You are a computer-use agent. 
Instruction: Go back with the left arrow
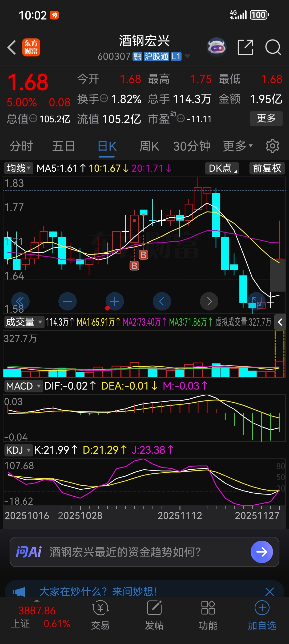(12, 48)
